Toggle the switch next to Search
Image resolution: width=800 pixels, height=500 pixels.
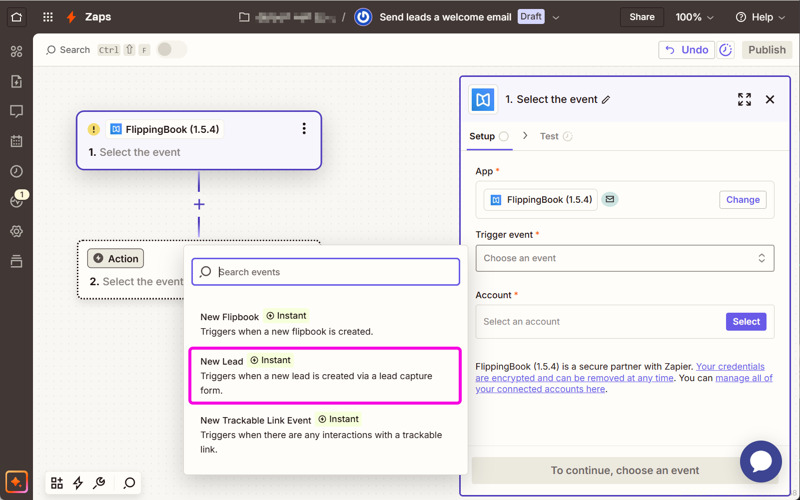(171, 49)
